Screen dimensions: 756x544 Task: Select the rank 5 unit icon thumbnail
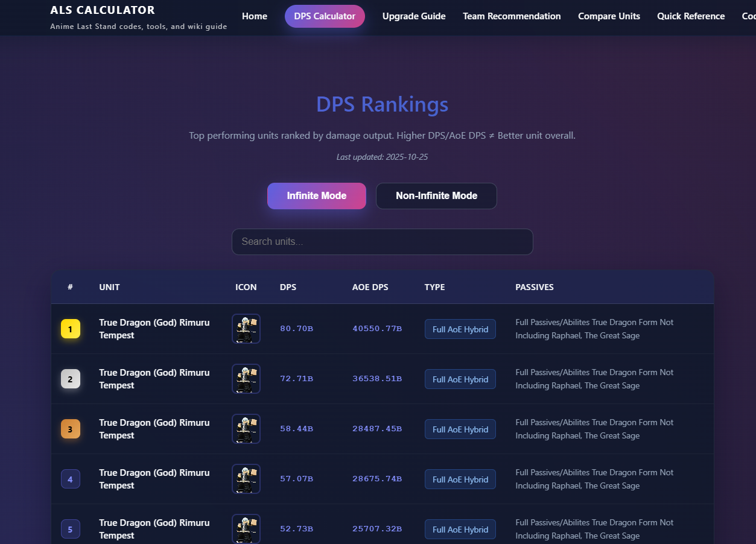point(246,529)
